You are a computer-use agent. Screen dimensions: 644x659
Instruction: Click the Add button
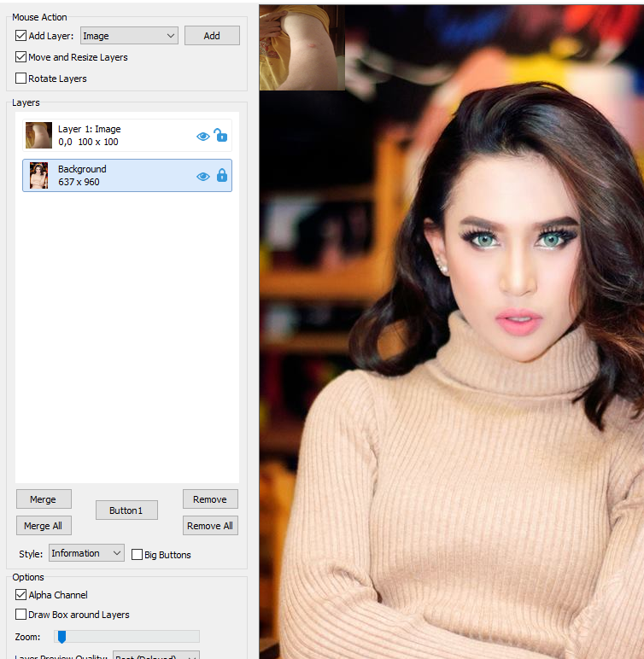coord(212,36)
